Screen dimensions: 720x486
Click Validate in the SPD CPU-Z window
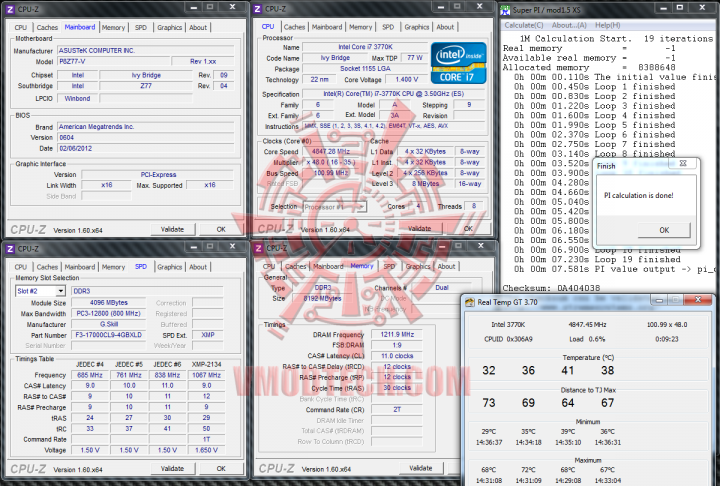tap(173, 469)
